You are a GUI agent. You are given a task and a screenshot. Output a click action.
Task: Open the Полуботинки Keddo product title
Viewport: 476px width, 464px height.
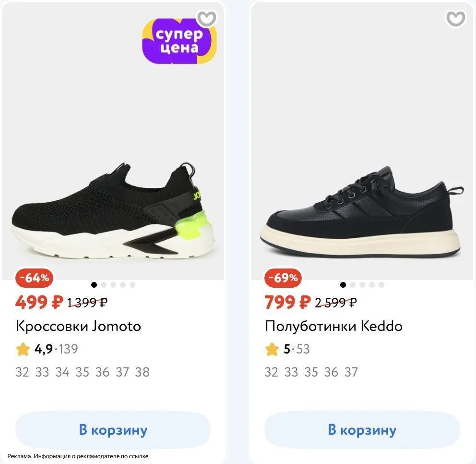click(x=333, y=327)
